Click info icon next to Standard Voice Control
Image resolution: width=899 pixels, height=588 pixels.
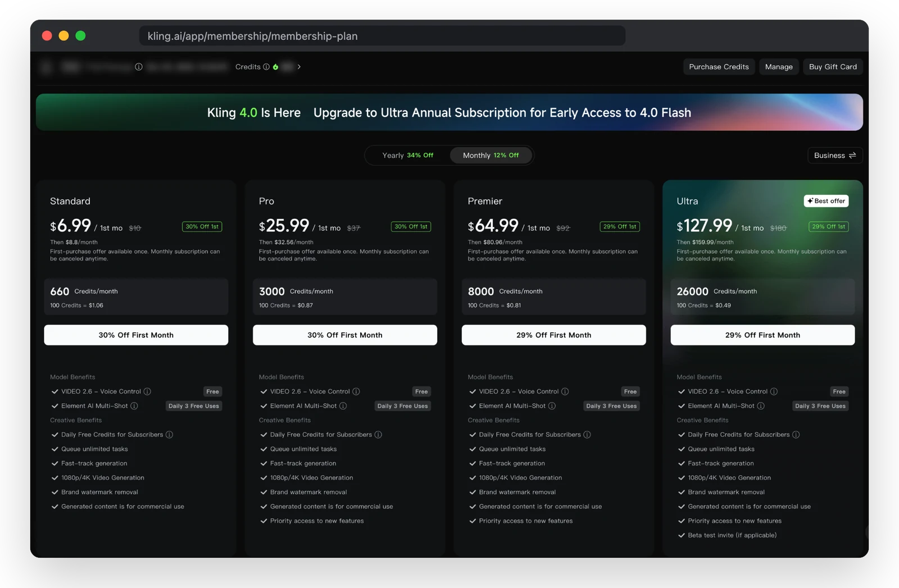147,391
